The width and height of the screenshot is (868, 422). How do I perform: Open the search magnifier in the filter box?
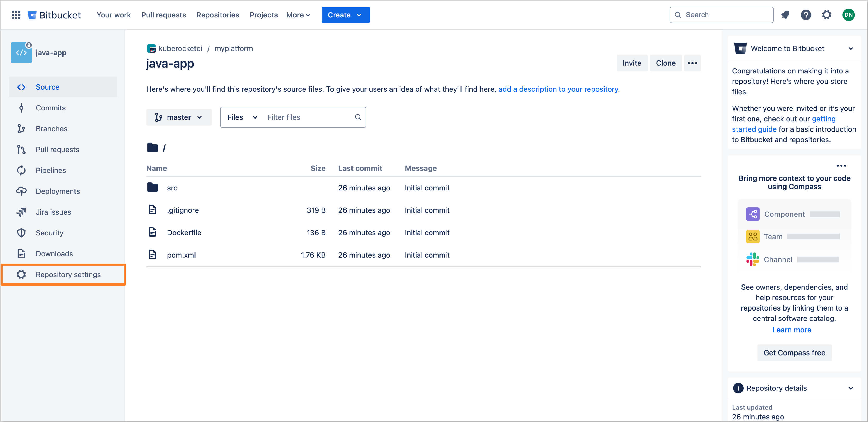point(358,117)
